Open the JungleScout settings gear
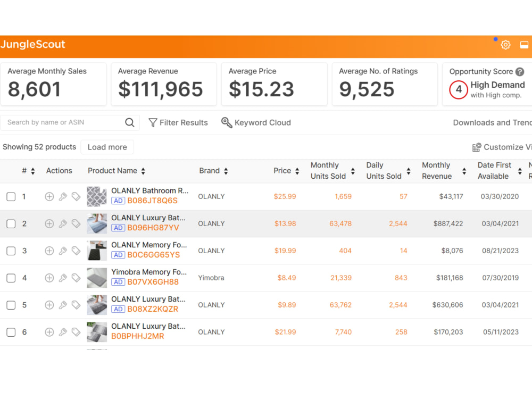The width and height of the screenshot is (532, 399). pos(505,45)
